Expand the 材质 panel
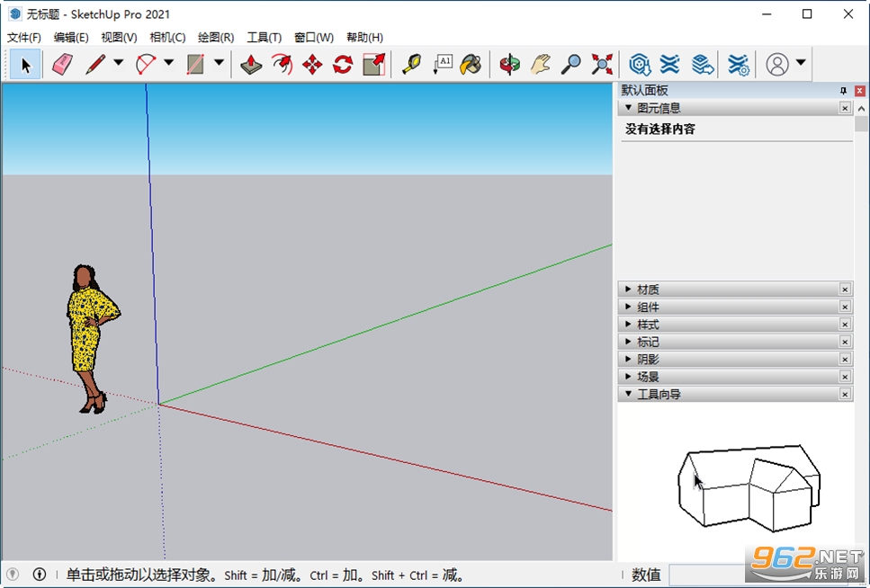 (x=629, y=289)
